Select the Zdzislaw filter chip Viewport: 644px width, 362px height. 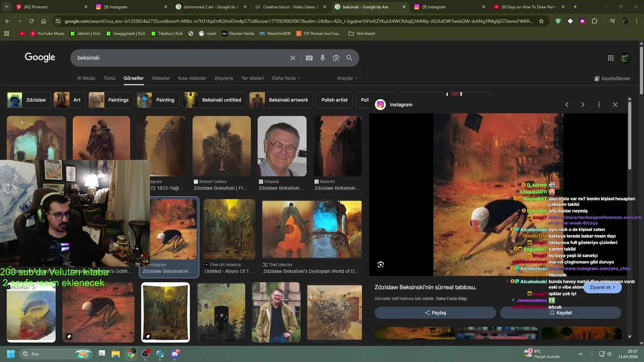click(29, 100)
